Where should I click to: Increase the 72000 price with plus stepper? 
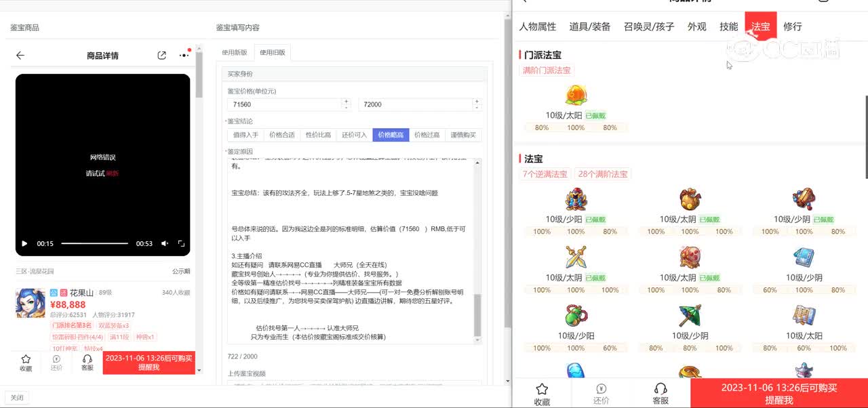[477, 102]
